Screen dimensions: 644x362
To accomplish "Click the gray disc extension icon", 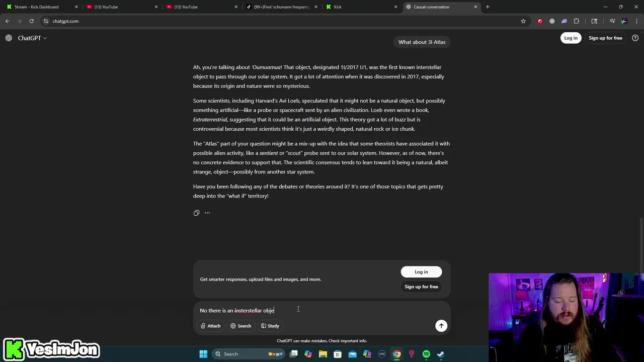I will [552, 21].
